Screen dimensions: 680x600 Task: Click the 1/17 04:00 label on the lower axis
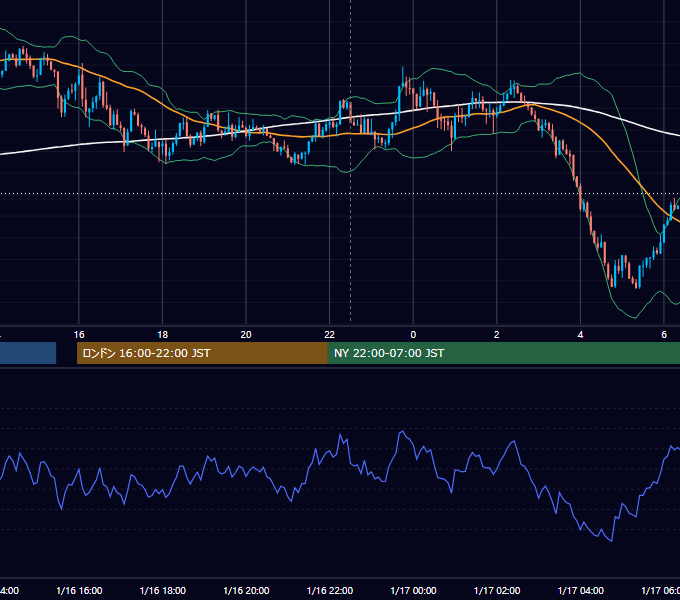pos(581,590)
